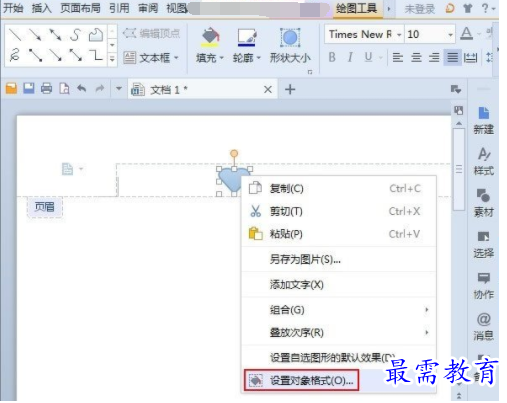Click the Fill paint bucket icon

coord(210,37)
